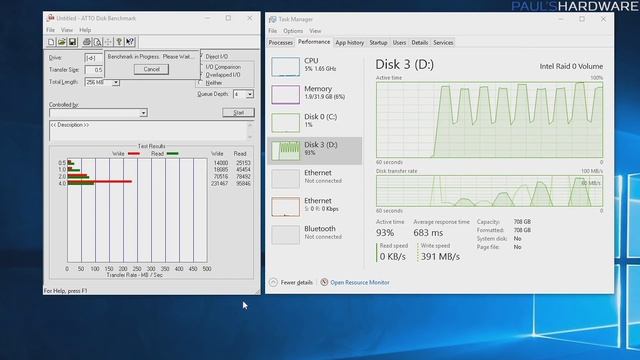Click the Disk transfer rate graph

489,191
